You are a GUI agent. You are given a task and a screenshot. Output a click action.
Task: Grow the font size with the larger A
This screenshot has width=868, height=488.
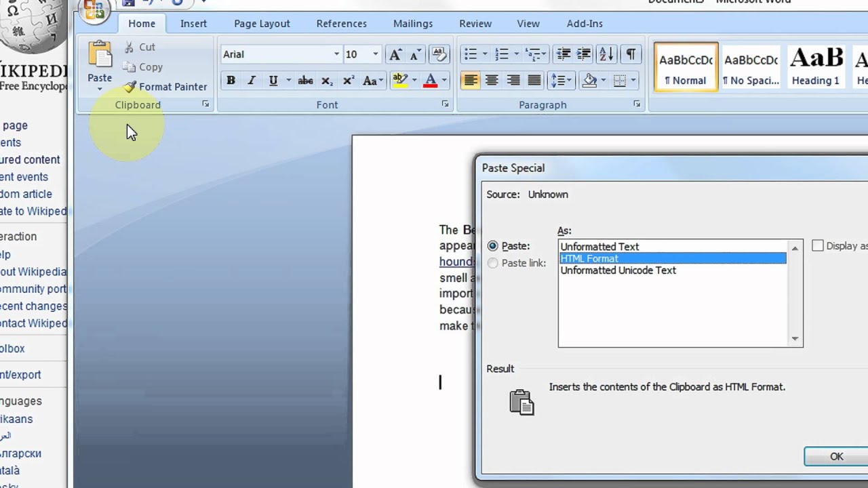coord(395,54)
